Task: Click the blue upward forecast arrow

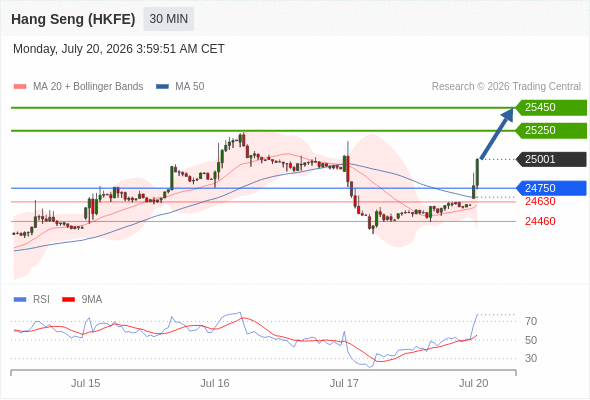Action: pyautogui.click(x=497, y=134)
